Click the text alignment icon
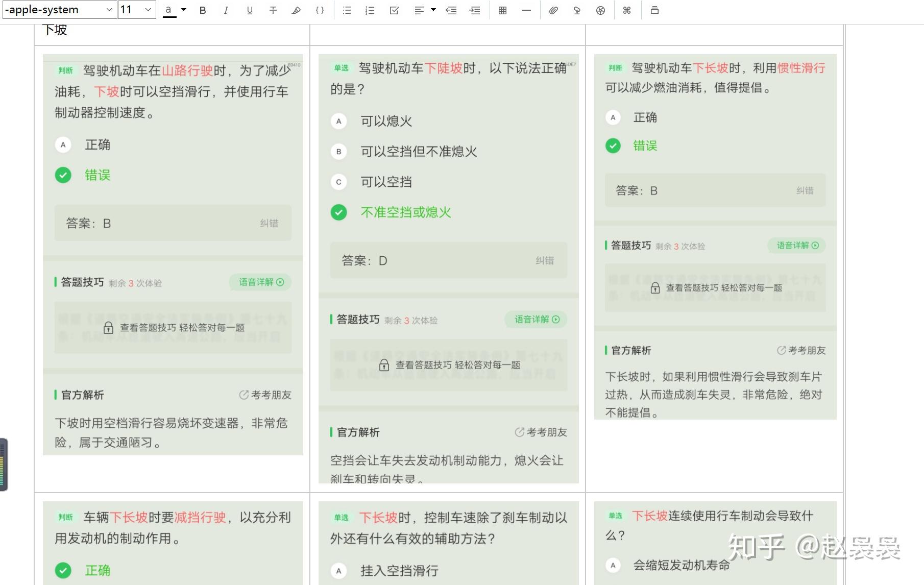 point(419,10)
